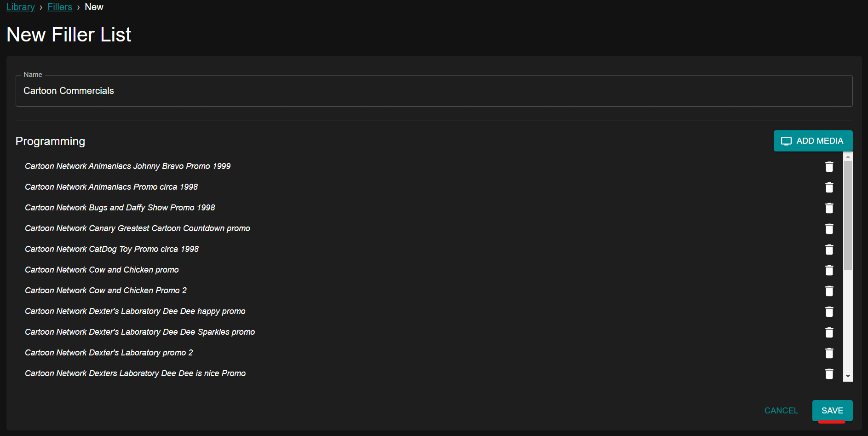Open Fillers breadcrumb link

coord(60,7)
